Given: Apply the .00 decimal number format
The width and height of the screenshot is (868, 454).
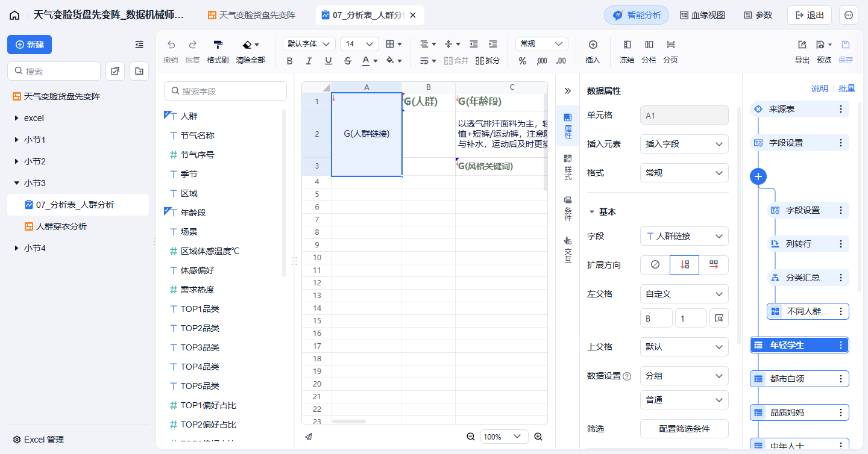Looking at the screenshot, I should [561, 61].
